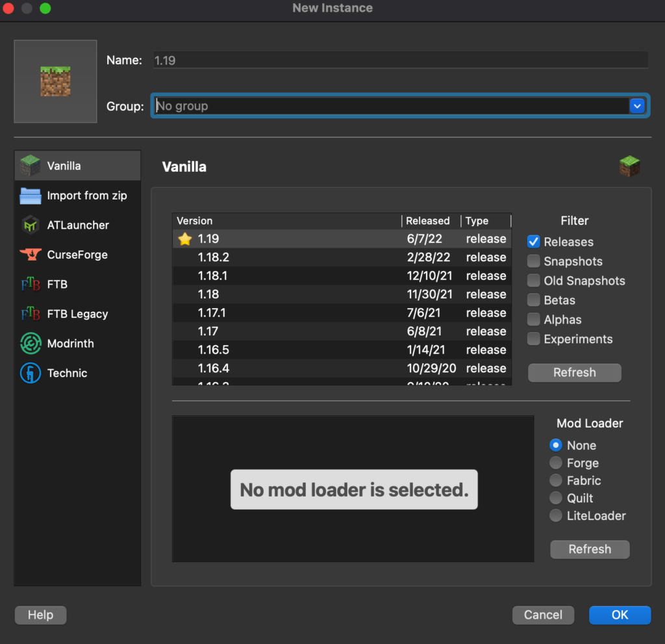Click the 12/10/21 release date cell
The width and height of the screenshot is (665, 644).
coord(429,276)
